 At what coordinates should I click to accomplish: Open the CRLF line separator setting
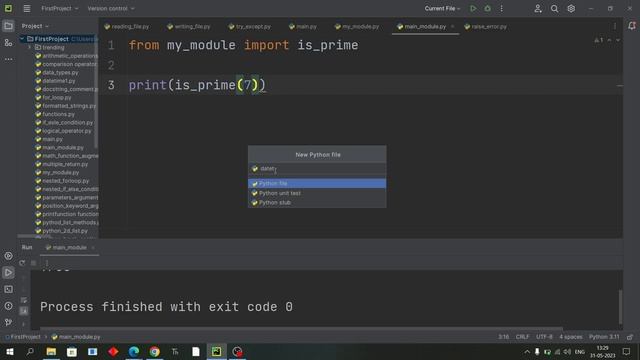point(522,337)
